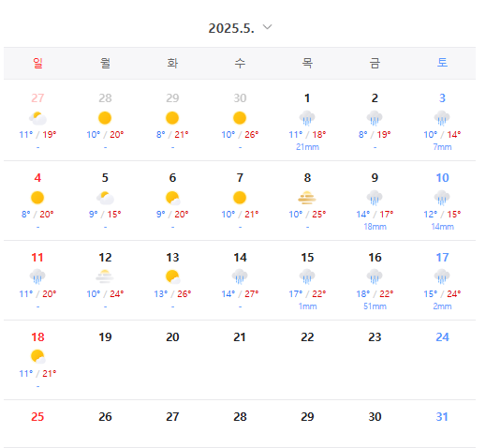The image size is (486, 448).
Task: Select date 29 in the last week
Action: tap(307, 417)
